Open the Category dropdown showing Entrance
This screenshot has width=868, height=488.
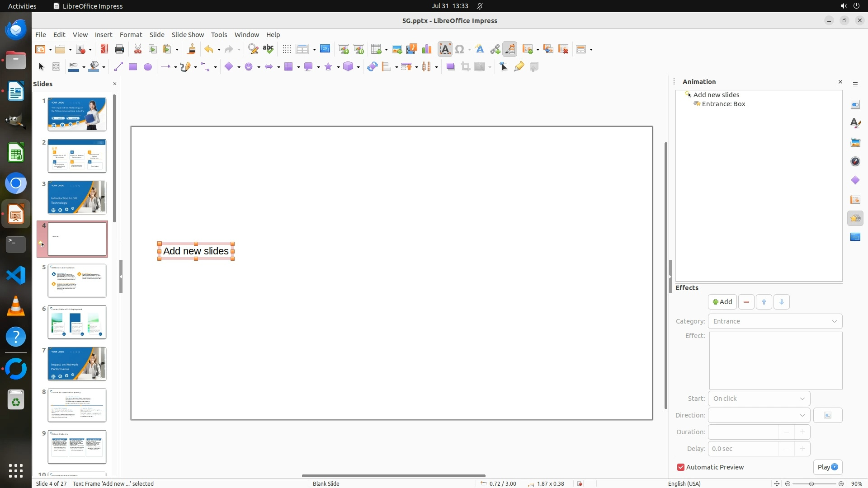[775, 321]
